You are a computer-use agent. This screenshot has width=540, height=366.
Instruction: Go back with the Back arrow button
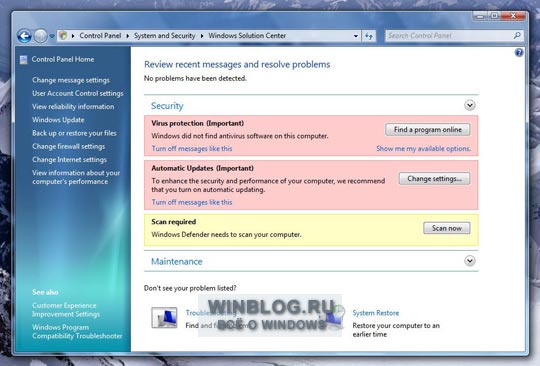pos(24,36)
